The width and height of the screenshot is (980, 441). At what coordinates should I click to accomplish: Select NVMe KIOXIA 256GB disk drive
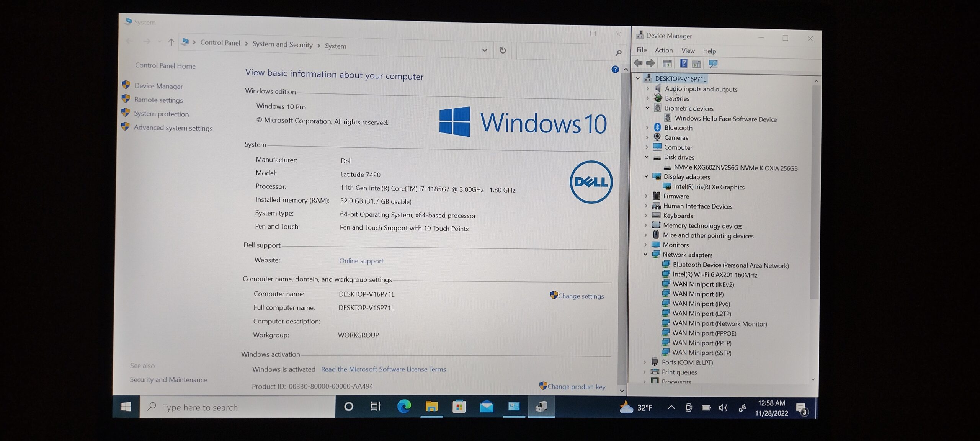[x=735, y=168]
